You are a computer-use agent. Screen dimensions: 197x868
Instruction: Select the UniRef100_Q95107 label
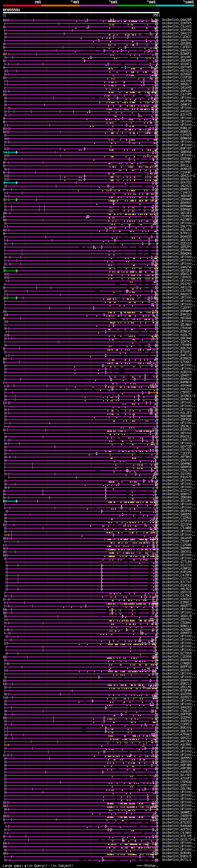[177, 785]
